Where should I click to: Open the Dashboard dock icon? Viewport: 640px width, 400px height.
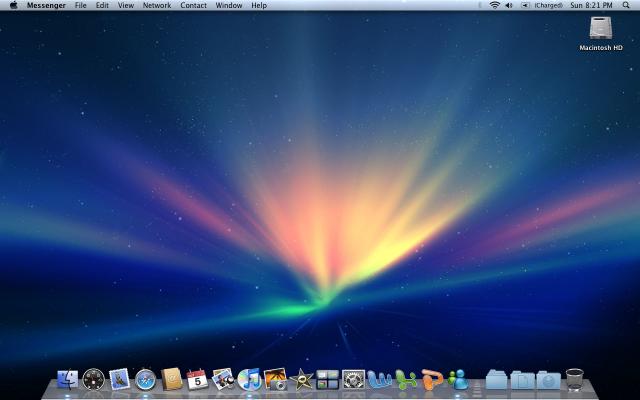pyautogui.click(x=94, y=379)
